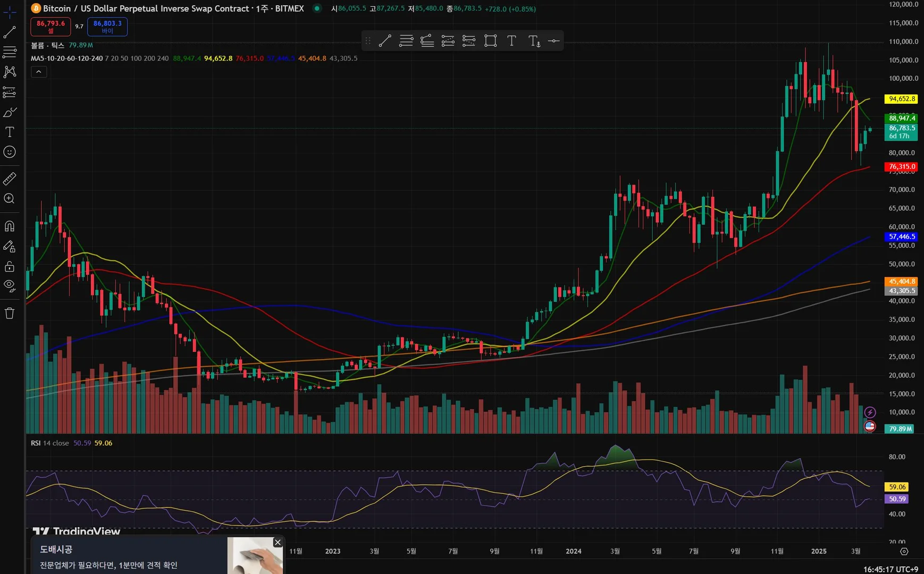This screenshot has width=924, height=574.
Task: Click the orange 45,404.8 price label
Action: pyautogui.click(x=902, y=282)
